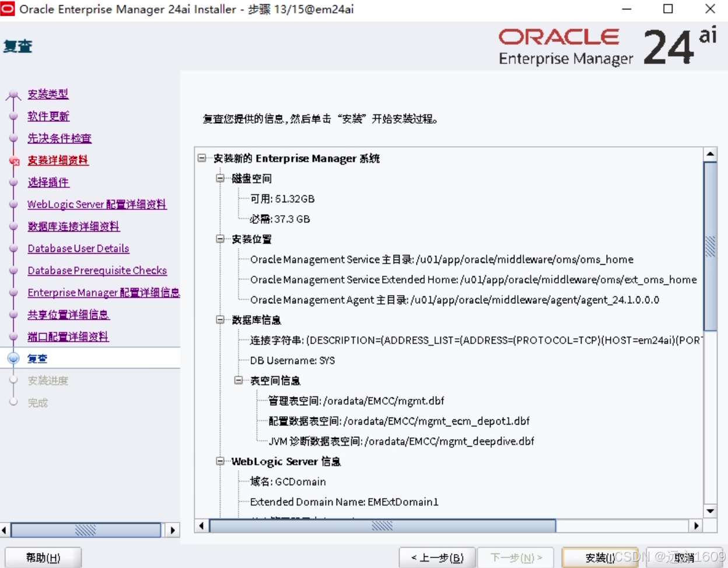The width and height of the screenshot is (728, 568).
Task: Collapse the WebLogic Server 信息 node
Action: (x=219, y=461)
